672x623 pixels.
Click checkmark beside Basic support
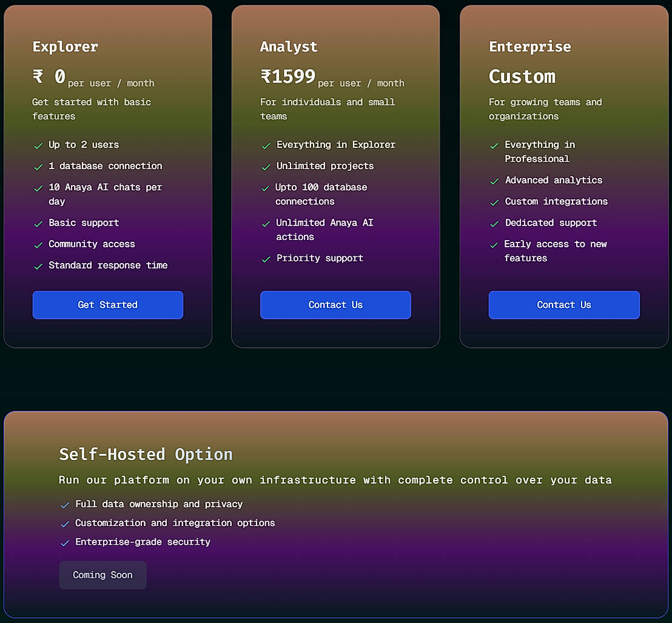39,224
